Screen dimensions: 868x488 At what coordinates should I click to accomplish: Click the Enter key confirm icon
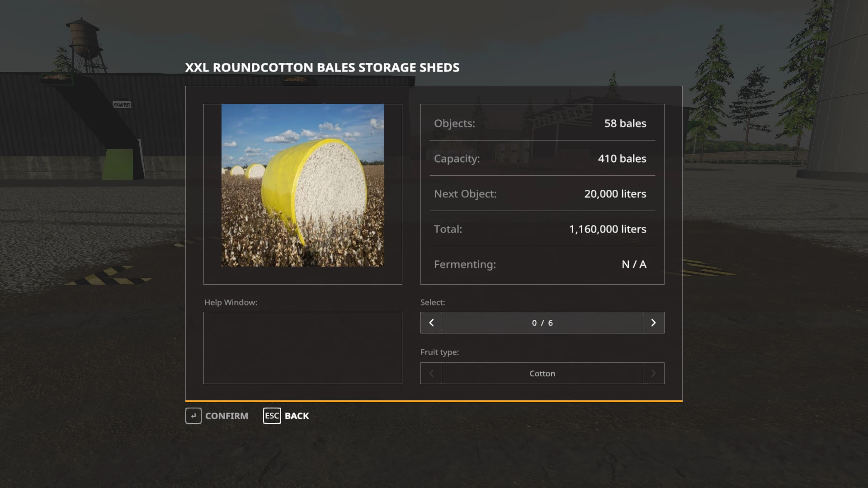[x=193, y=416]
